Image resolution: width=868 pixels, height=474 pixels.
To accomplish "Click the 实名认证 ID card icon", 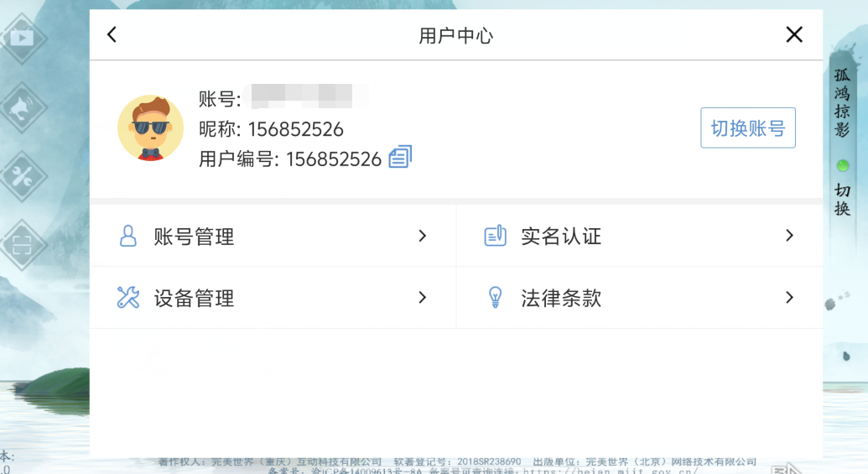I will pyautogui.click(x=495, y=236).
